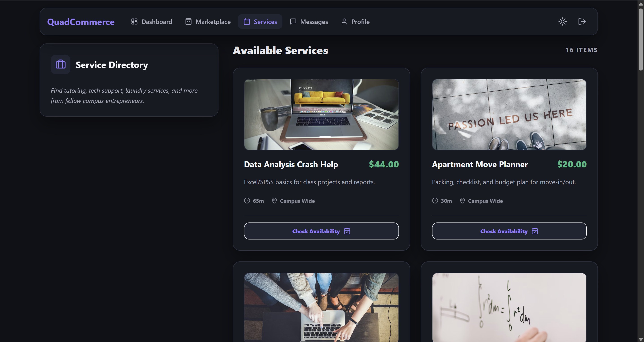Click the Dashboard grid icon

[x=134, y=21]
